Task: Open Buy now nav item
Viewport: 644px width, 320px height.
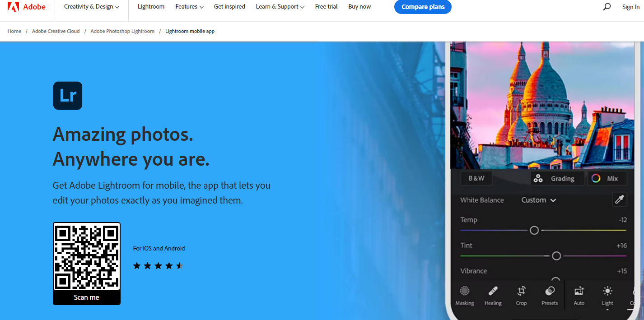Action: pyautogui.click(x=359, y=7)
